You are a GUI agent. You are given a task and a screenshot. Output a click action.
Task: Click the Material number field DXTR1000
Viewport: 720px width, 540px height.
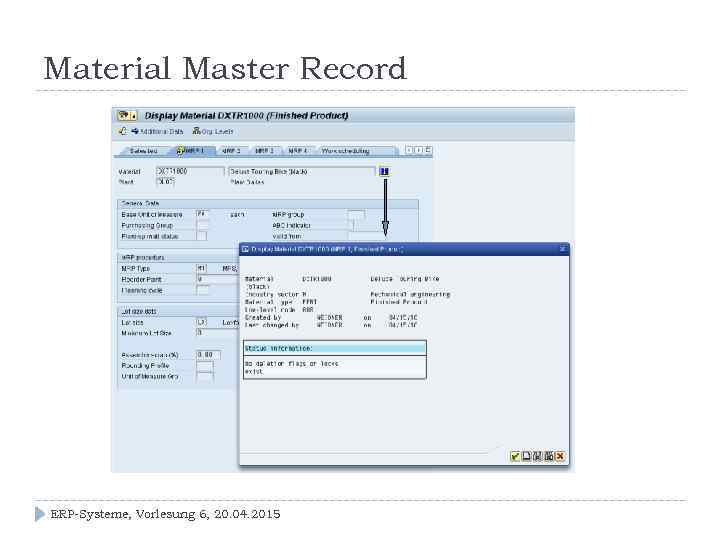point(190,171)
